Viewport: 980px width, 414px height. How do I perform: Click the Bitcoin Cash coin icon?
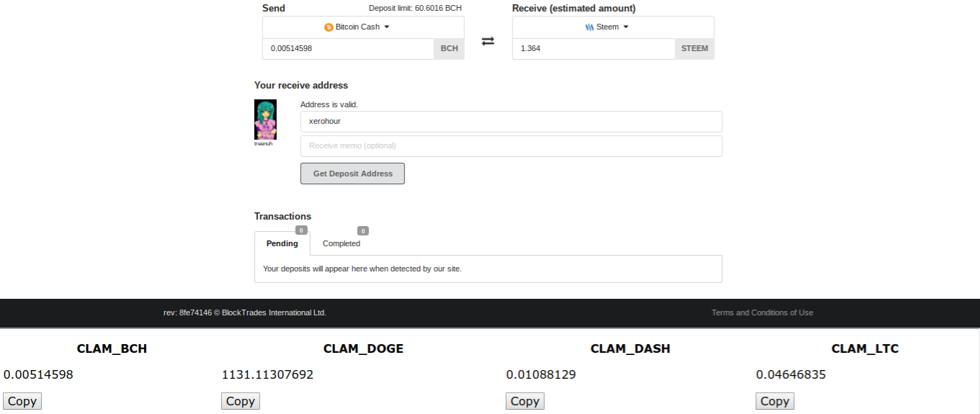coord(329,27)
